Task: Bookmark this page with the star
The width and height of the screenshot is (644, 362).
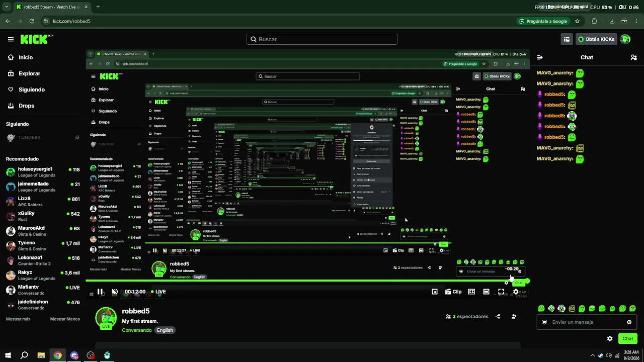Action: (x=577, y=21)
